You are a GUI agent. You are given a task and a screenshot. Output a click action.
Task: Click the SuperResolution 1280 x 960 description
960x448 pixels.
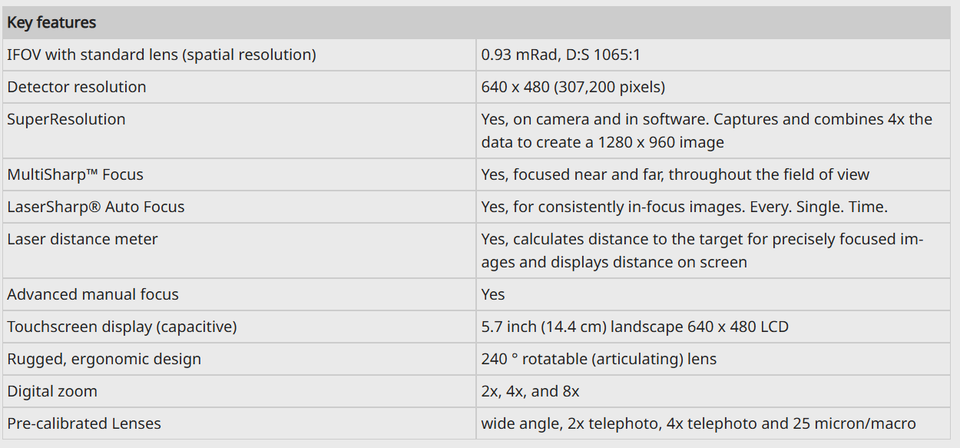coord(707,131)
